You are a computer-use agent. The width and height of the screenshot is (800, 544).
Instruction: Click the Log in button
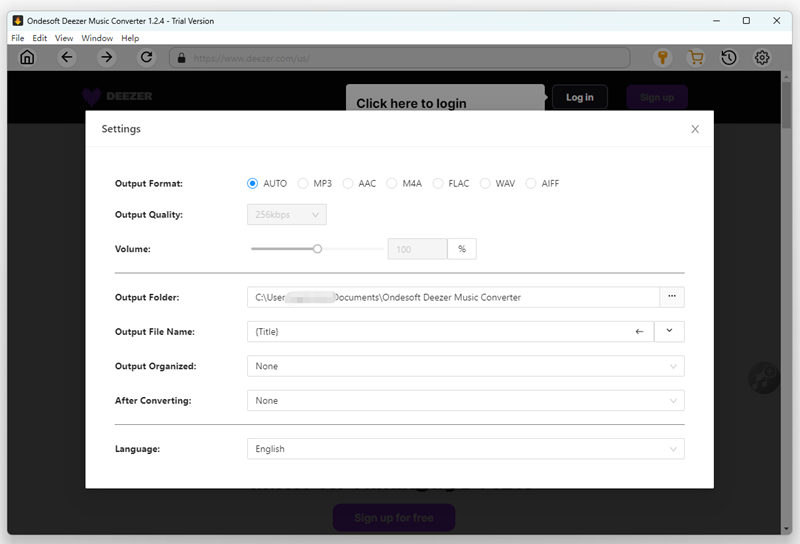[x=580, y=97]
